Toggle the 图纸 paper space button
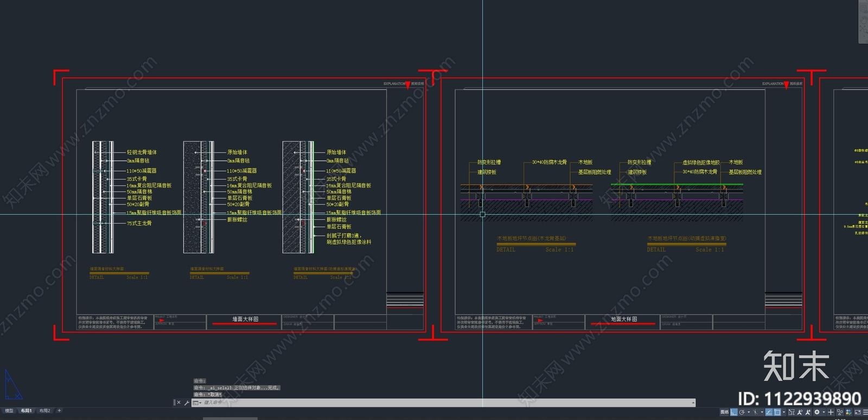Screen dimensions: 868x420 [724, 412]
